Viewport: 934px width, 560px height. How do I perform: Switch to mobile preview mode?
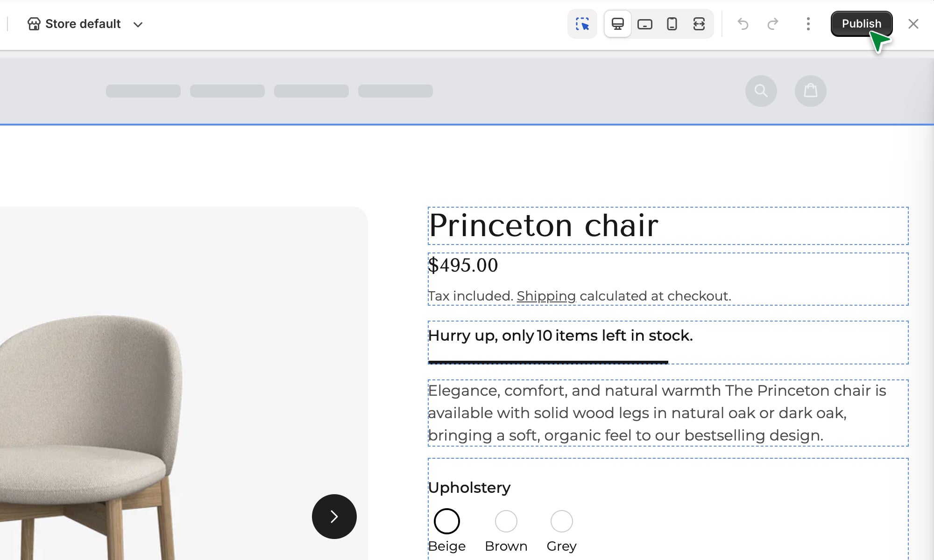[x=672, y=24]
